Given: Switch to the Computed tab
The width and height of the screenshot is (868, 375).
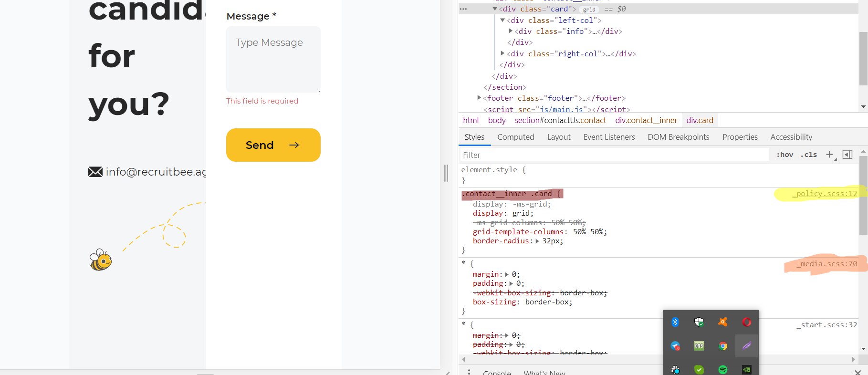Looking at the screenshot, I should [516, 137].
